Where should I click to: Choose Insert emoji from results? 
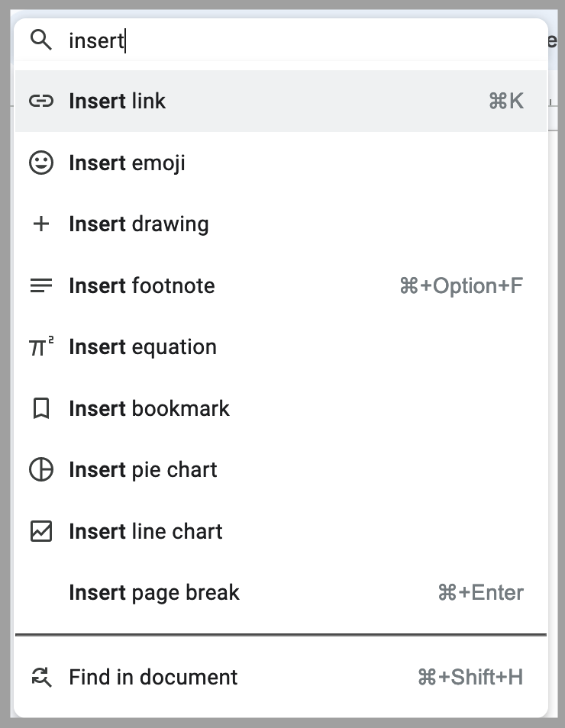pos(127,163)
